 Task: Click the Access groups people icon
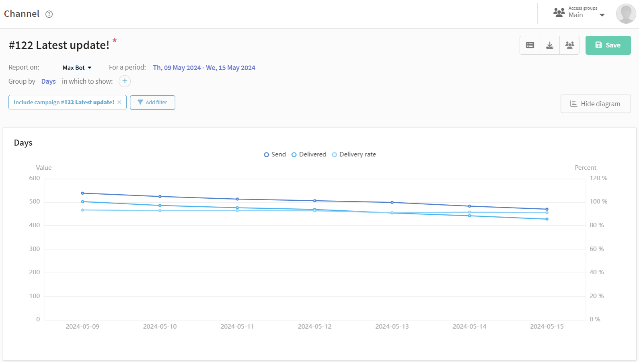click(x=559, y=12)
